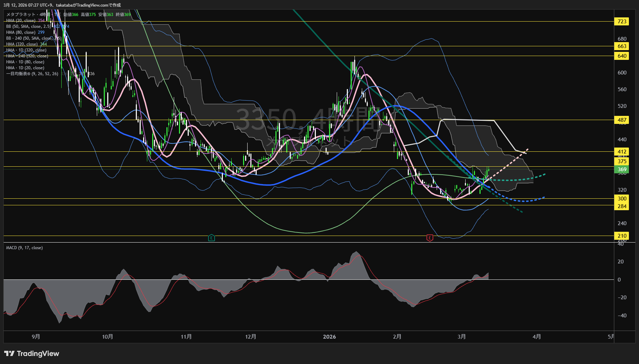
Task: Click the yellow 723 price level label
Action: point(622,22)
